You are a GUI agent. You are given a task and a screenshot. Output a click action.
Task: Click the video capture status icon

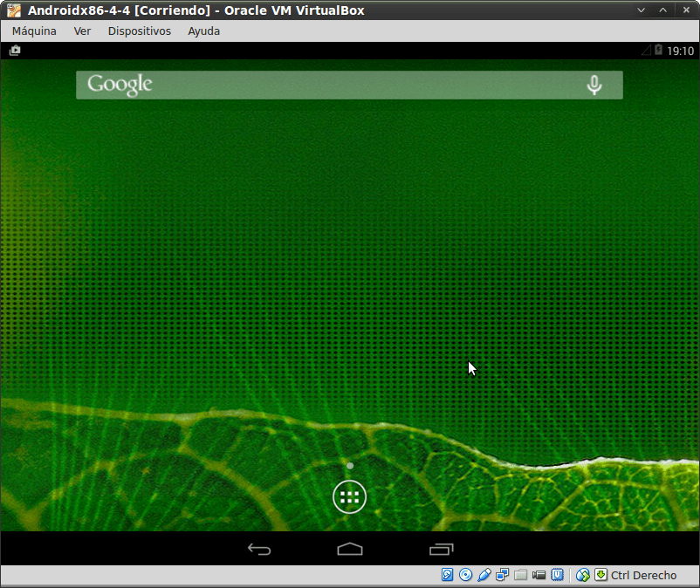pyautogui.click(x=539, y=575)
